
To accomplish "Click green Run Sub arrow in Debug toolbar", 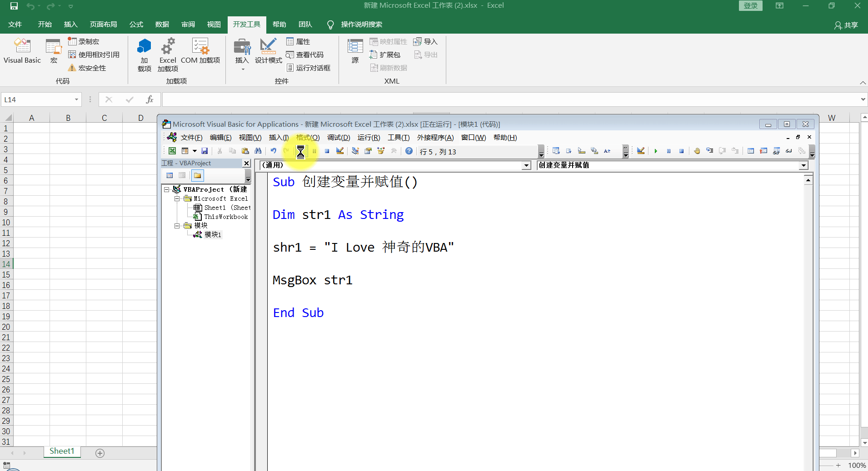I will [x=656, y=151].
